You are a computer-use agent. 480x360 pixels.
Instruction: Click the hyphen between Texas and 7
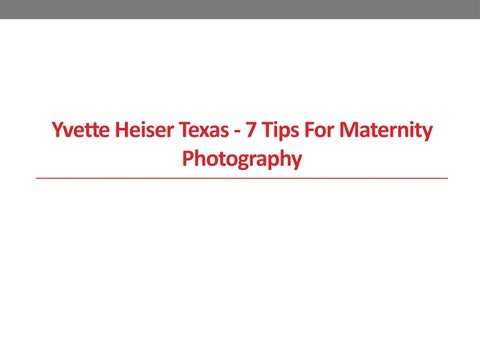(237, 132)
